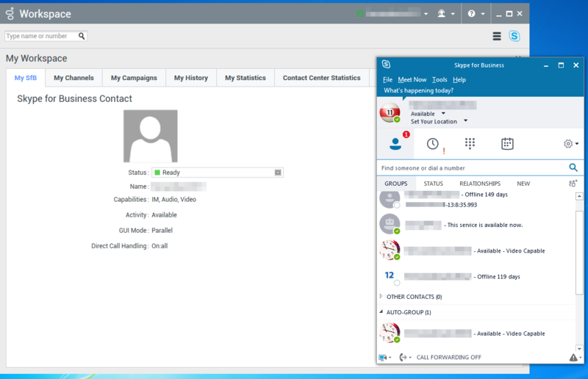Open the help menu question mark icon

click(x=471, y=13)
